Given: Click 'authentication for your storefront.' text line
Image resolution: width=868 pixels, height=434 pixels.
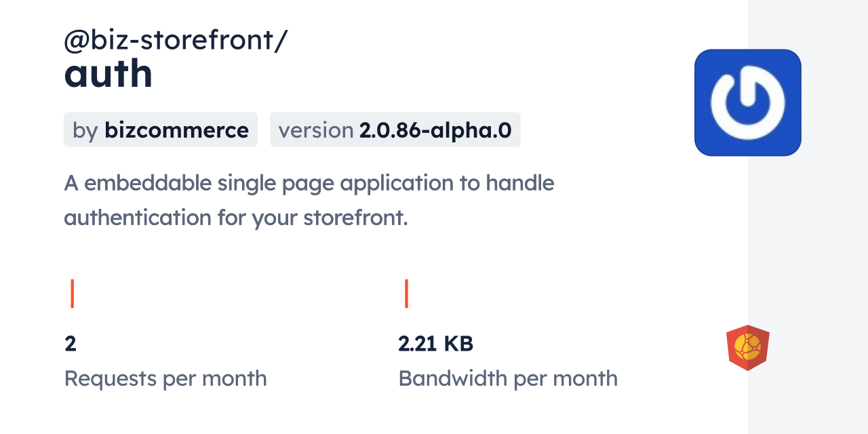Looking at the screenshot, I should point(235,218).
